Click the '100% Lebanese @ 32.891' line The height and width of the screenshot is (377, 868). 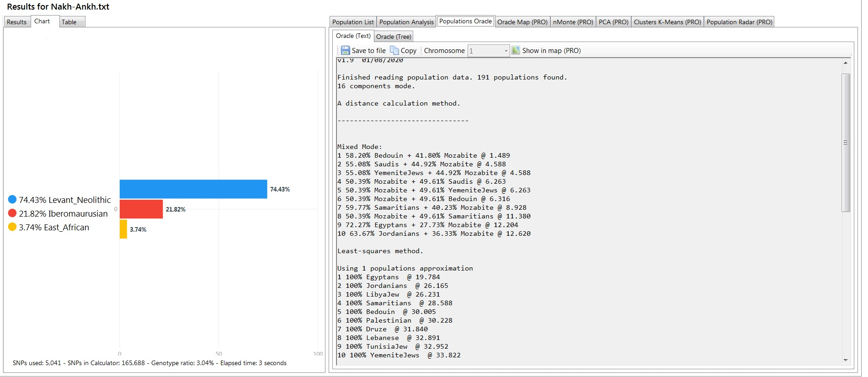(x=389, y=338)
